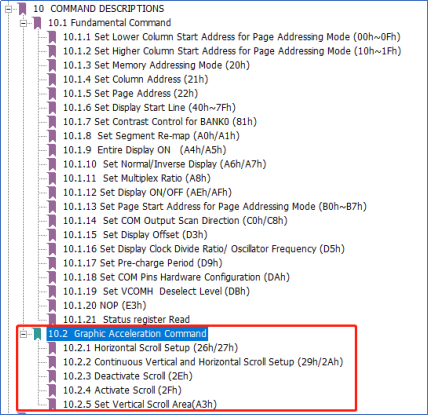
Task: Go to 10.1.1 Set Lower Column Start Address
Action: point(232,37)
